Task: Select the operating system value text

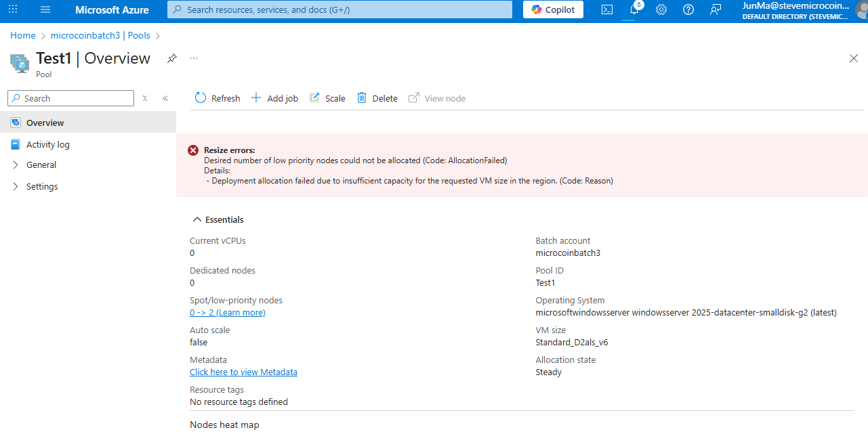Action: point(686,312)
